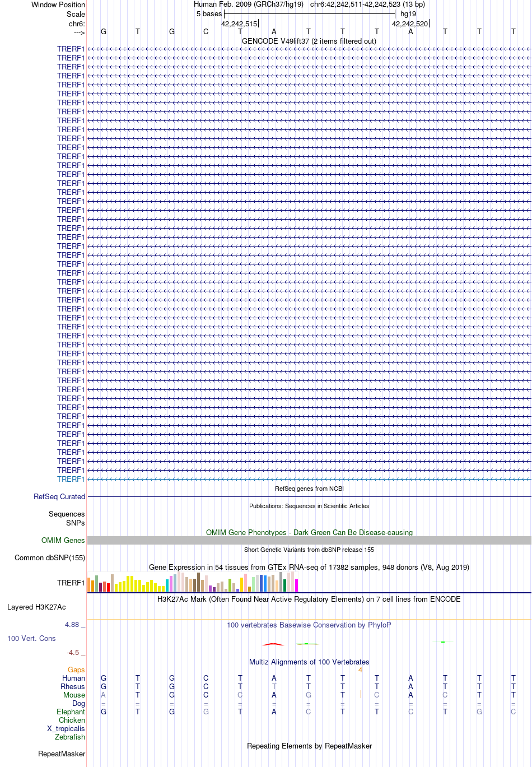This screenshot has width=532, height=767.
Task: Click the Human Feb. 2009 (GRCh37/hg19) assembly text
Action: [x=249, y=4]
